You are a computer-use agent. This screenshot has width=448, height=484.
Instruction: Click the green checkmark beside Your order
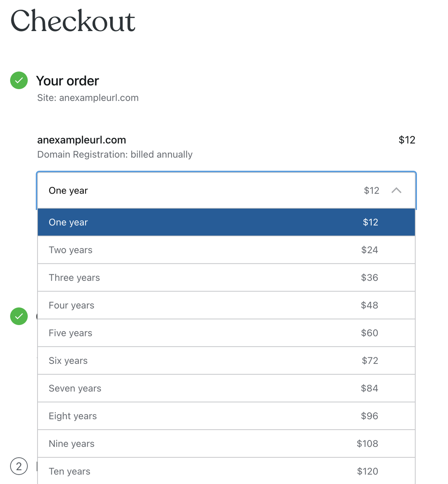click(19, 80)
